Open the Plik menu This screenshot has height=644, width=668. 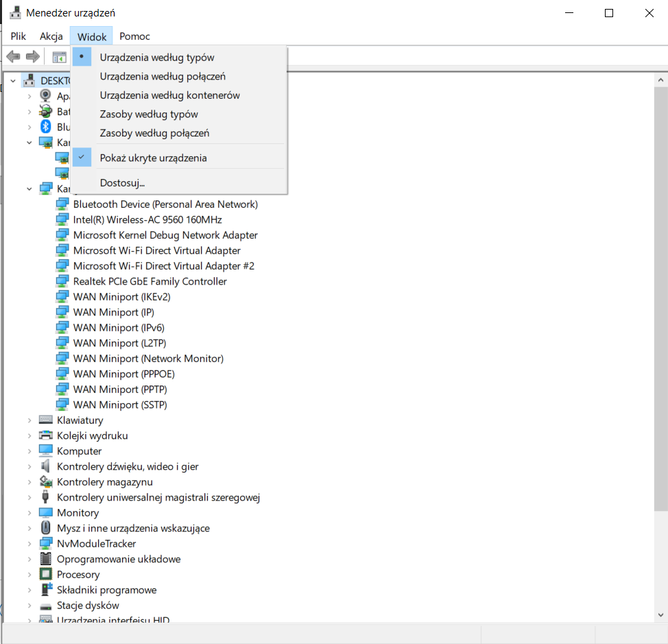point(19,36)
